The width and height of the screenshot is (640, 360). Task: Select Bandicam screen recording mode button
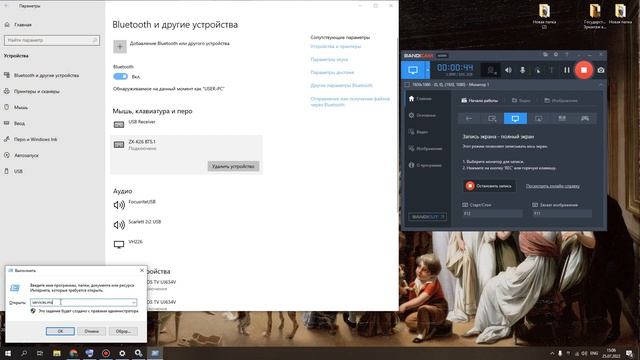pos(413,70)
